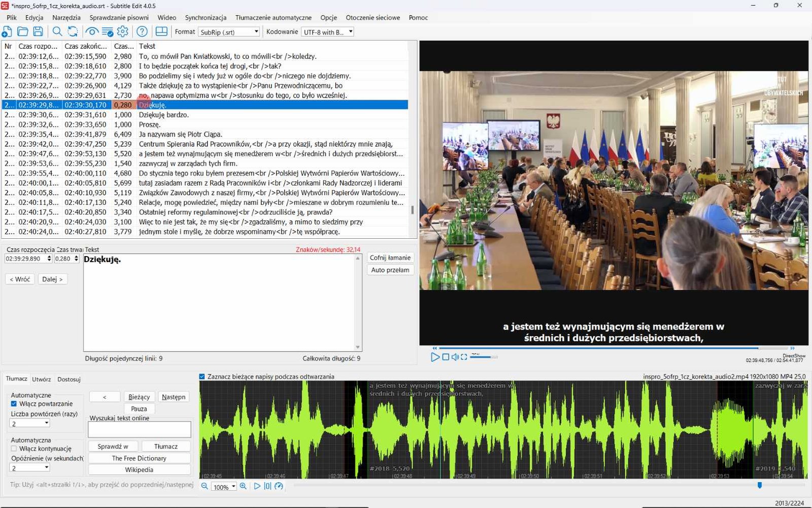Expand the Format SubRip dropdown
Image resolution: width=812 pixels, height=508 pixels.
[x=229, y=32]
